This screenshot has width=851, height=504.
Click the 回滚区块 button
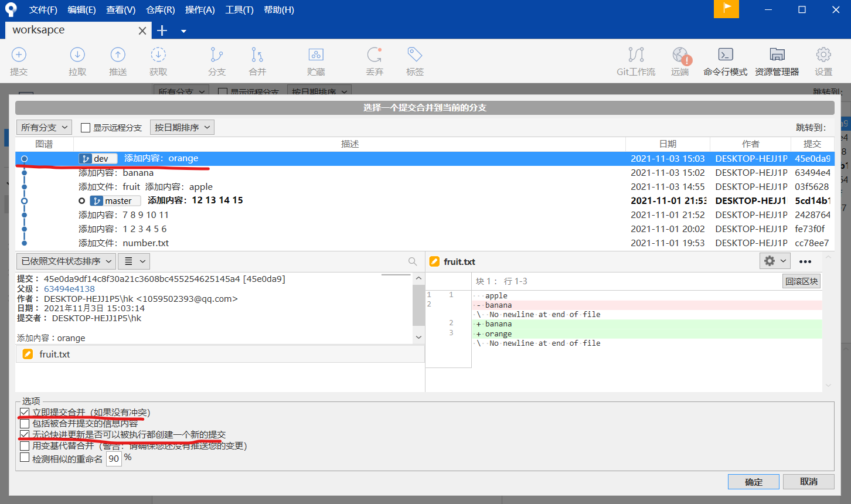coord(802,281)
